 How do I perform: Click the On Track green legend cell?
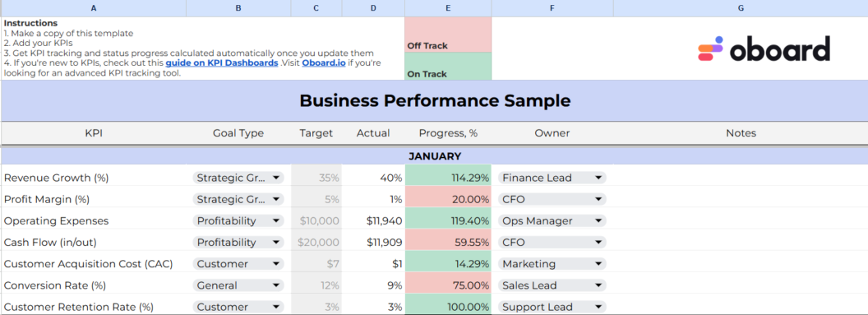coord(448,67)
